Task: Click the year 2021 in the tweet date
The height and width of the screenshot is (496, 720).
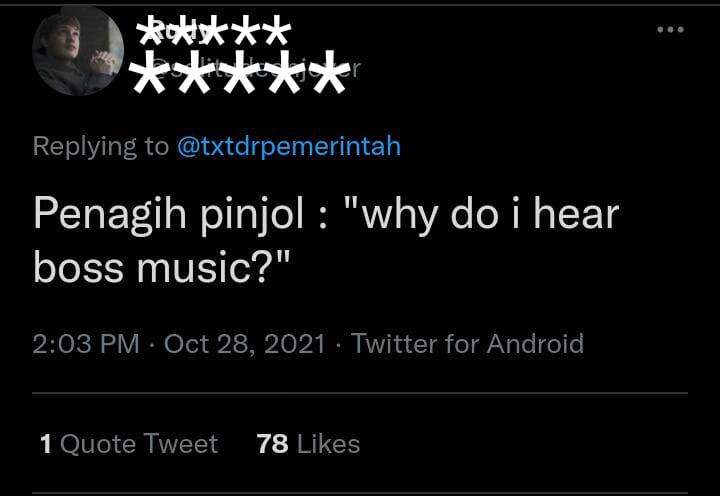Action: tap(295, 344)
